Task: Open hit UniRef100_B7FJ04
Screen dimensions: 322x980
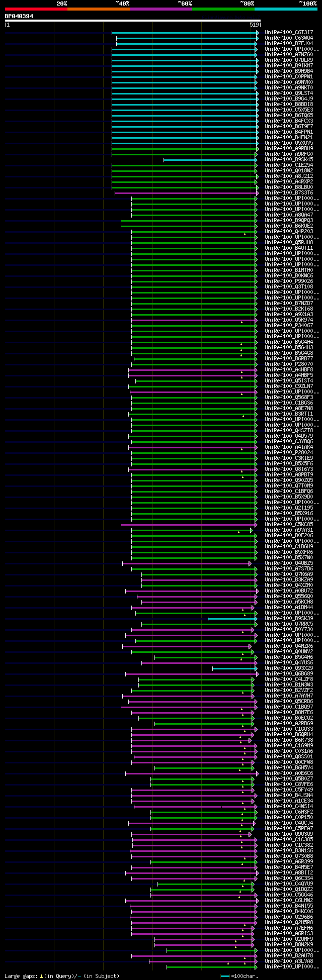Action: coord(289,43)
